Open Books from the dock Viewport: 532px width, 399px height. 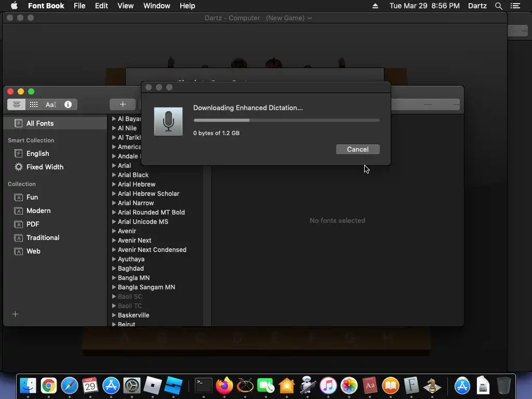click(391, 386)
